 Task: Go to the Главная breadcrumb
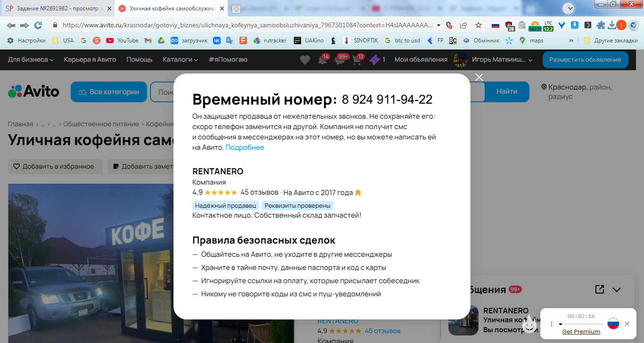21,124
